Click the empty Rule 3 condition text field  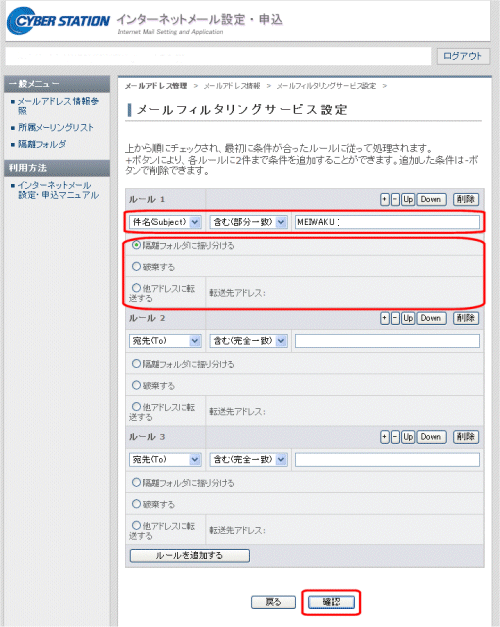pos(387,459)
